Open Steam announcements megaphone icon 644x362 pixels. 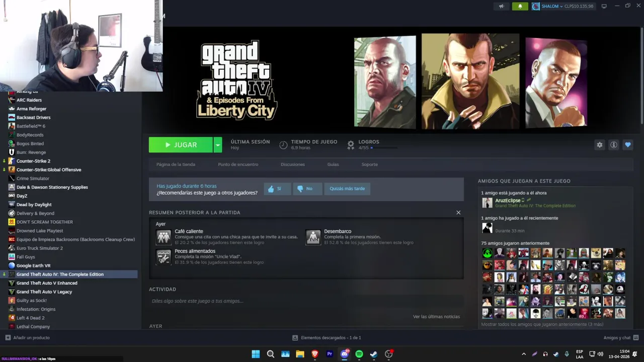click(501, 6)
